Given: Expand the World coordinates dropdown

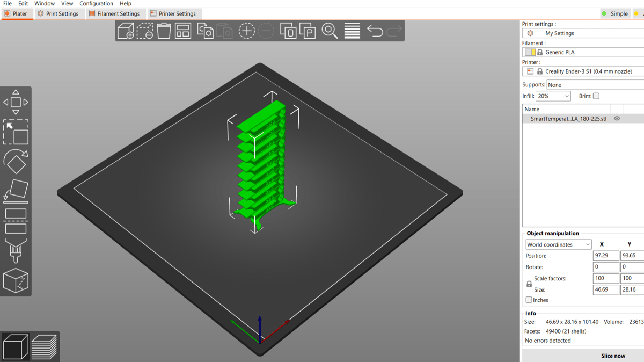Looking at the screenshot, I should [558, 245].
